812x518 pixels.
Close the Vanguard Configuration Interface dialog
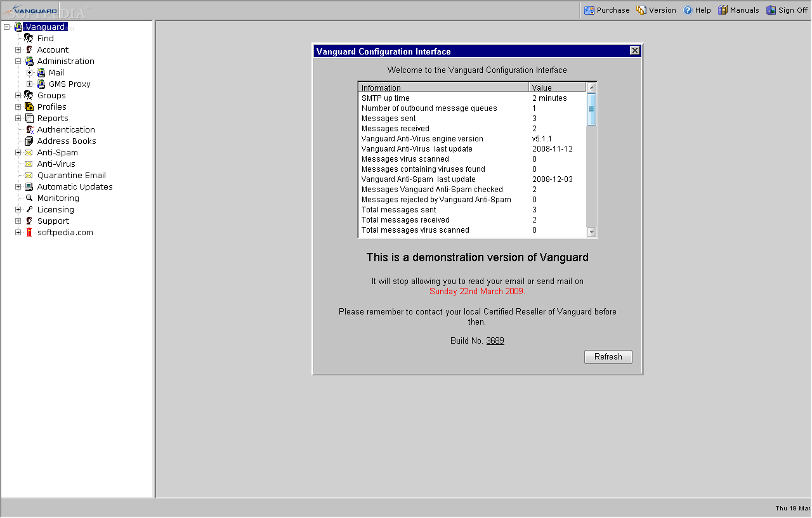[634, 51]
